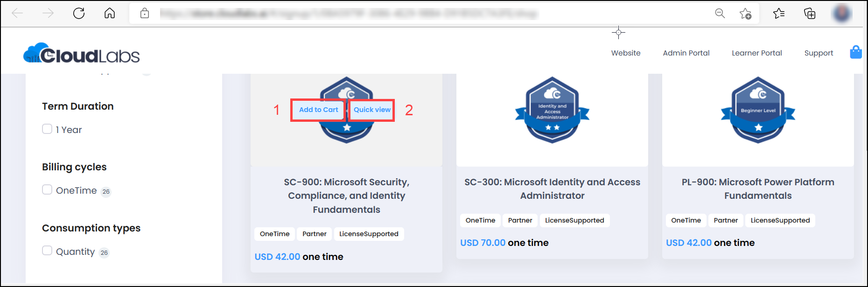
Task: Click the SC-300 Identity and Access badge
Action: tap(553, 110)
